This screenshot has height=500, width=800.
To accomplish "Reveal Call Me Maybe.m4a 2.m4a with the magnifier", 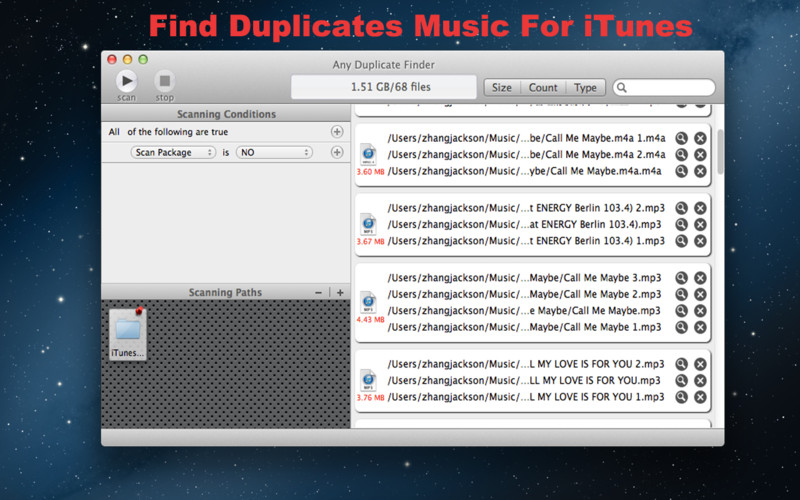I will pyautogui.click(x=681, y=155).
